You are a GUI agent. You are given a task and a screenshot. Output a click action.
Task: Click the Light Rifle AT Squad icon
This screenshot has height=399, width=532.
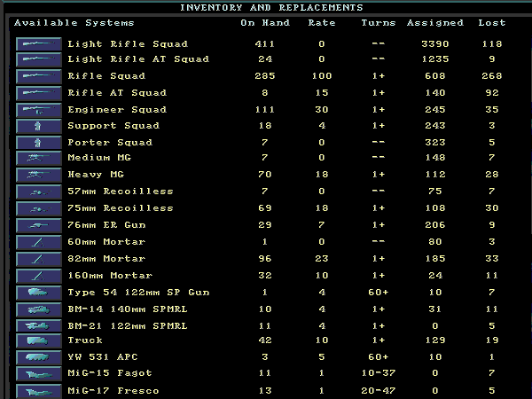(39, 59)
